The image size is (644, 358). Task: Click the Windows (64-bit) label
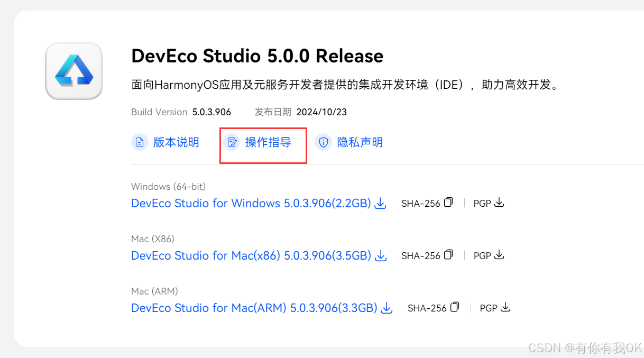click(x=168, y=187)
